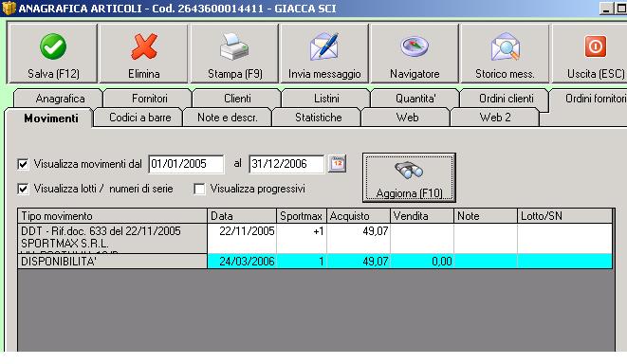Select the DISPONIBILITA' row in grid
Viewport: 627px width, 364px height.
(x=315, y=262)
